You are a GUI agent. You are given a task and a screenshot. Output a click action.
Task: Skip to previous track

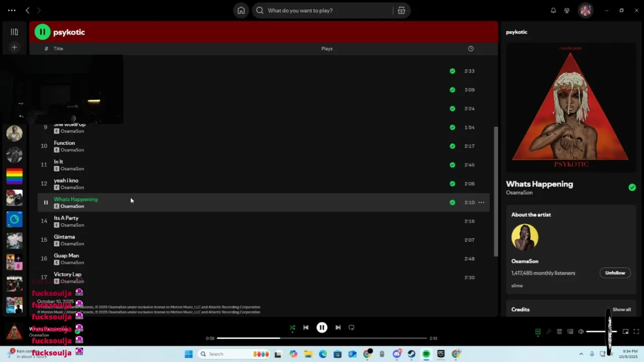pyautogui.click(x=306, y=327)
